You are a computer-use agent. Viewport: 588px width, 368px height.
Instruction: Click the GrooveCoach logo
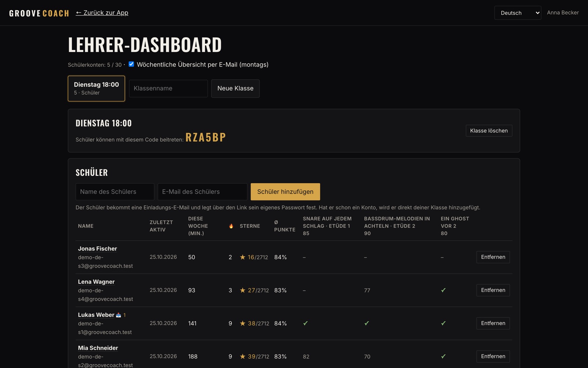pos(39,13)
